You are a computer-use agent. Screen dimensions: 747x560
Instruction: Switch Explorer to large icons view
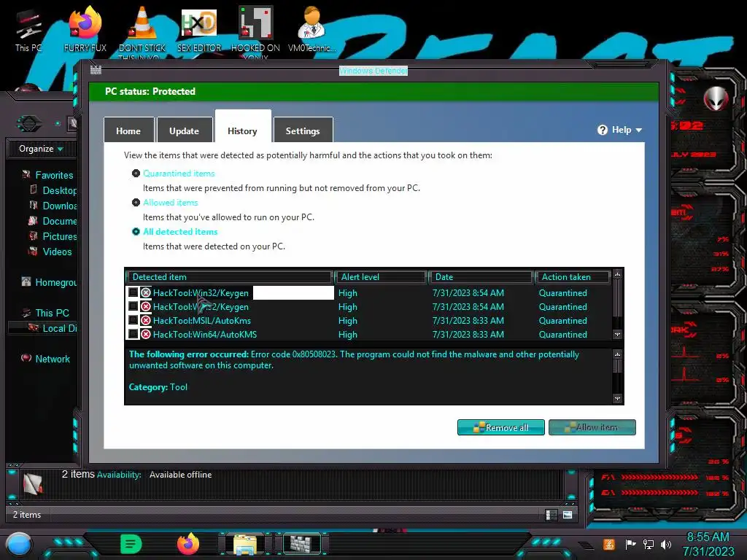click(x=568, y=515)
